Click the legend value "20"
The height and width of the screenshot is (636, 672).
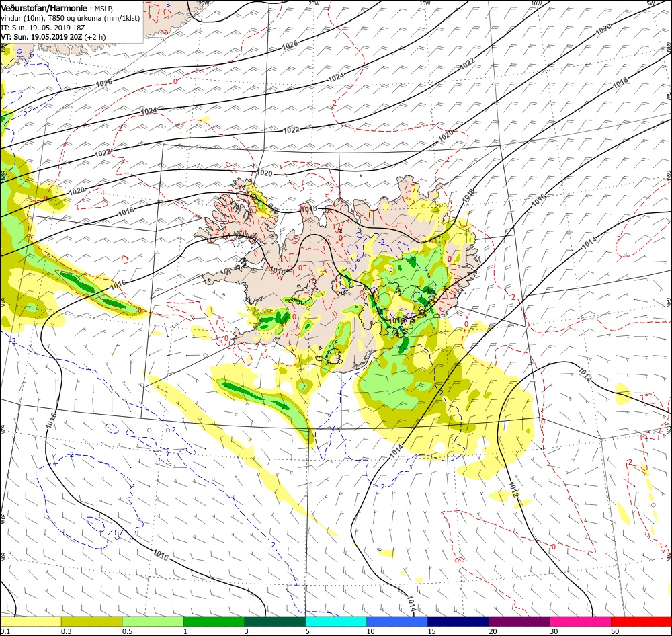493,631
